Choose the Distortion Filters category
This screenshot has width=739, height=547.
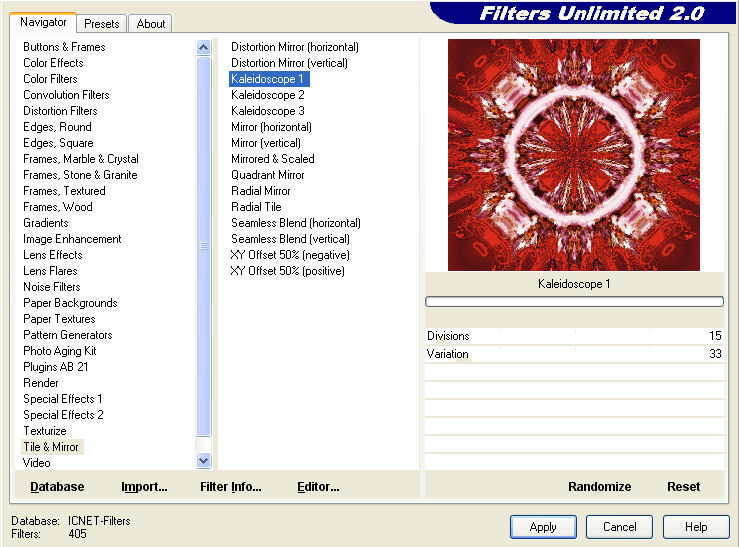pyautogui.click(x=60, y=111)
